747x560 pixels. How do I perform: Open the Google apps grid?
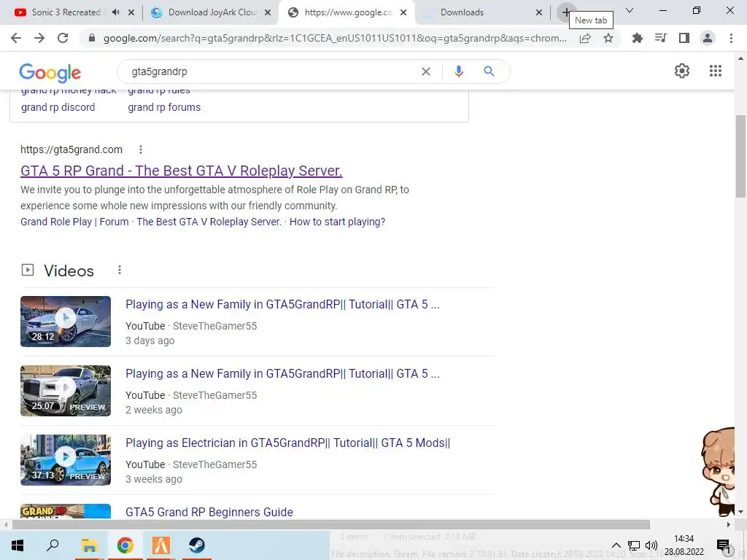coord(715,71)
